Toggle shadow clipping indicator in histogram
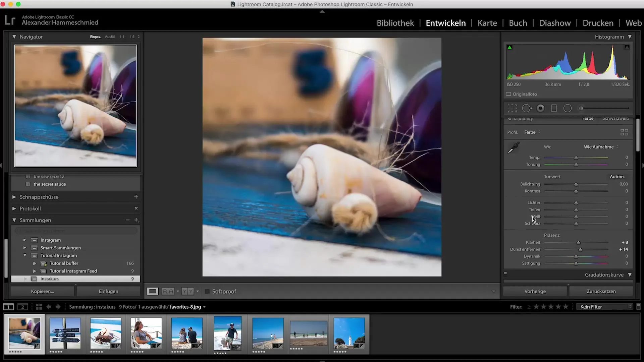This screenshot has height=362, width=644. (509, 48)
